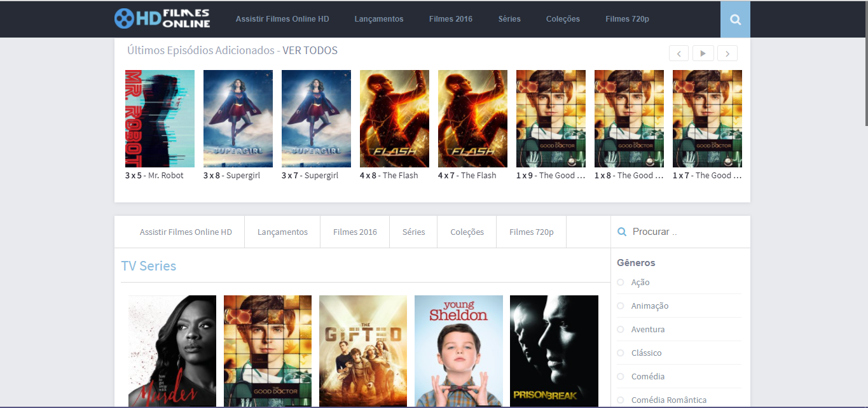Image resolution: width=868 pixels, height=408 pixels.
Task: Switch to Séries tab below carousel
Action: [x=413, y=232]
